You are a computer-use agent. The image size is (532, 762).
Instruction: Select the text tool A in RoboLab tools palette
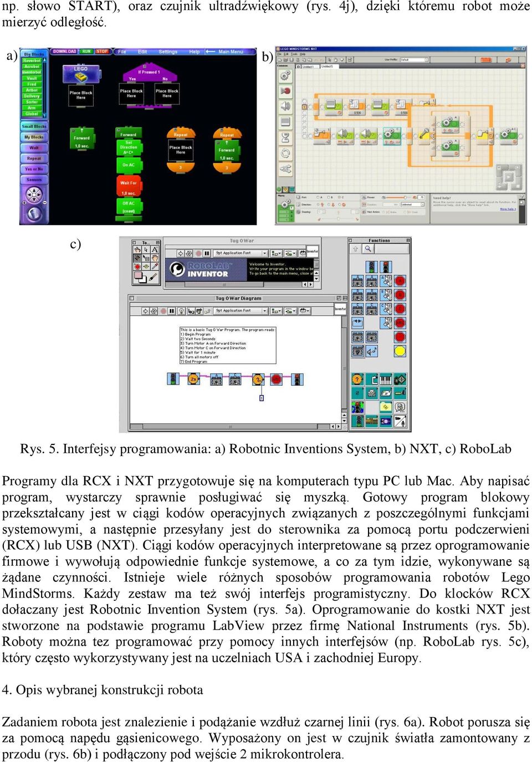[x=155, y=250]
